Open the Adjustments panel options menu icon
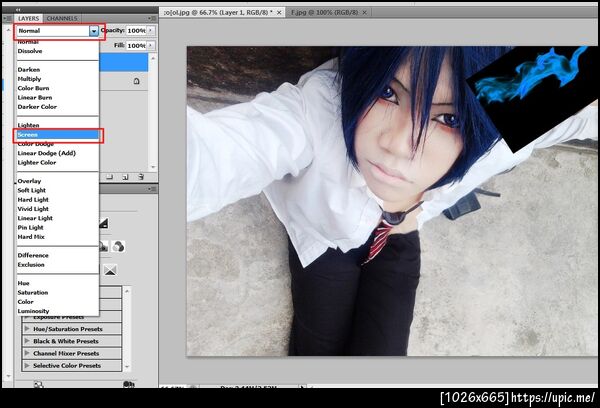This screenshot has height=408, width=600. (x=152, y=189)
